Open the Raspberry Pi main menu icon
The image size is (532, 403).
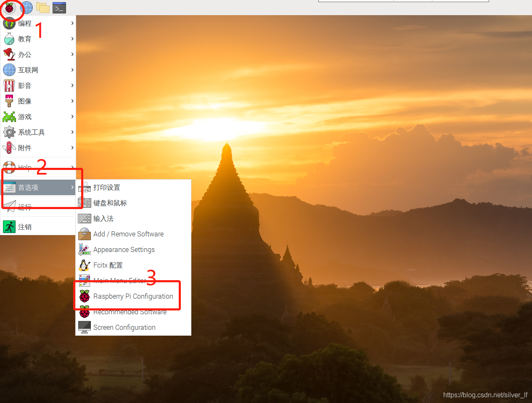(9, 8)
